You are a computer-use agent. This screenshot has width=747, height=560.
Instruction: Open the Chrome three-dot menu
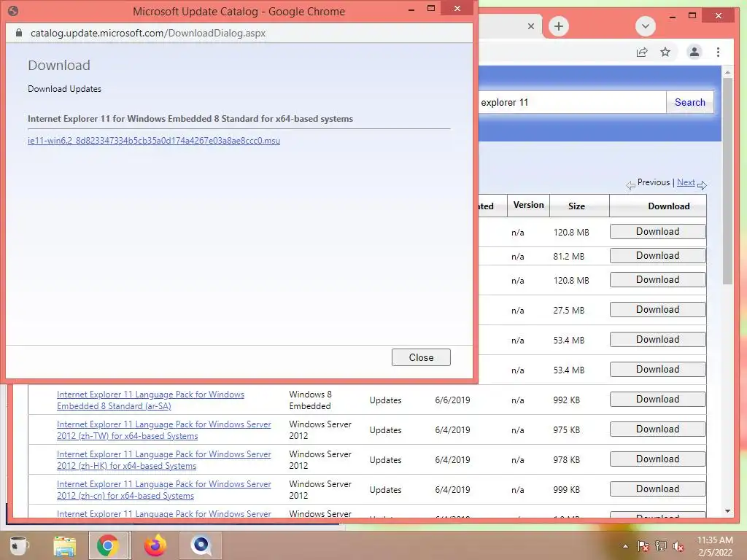coord(718,52)
